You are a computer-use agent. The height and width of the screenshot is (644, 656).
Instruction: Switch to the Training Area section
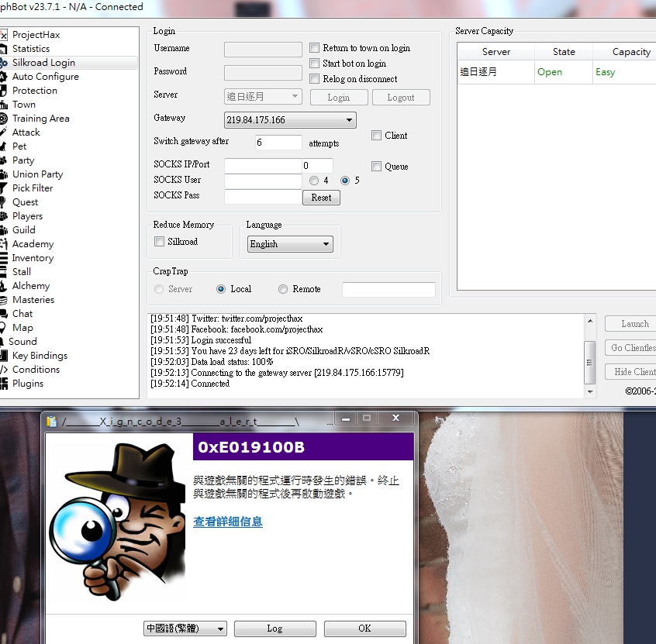pyautogui.click(x=40, y=119)
